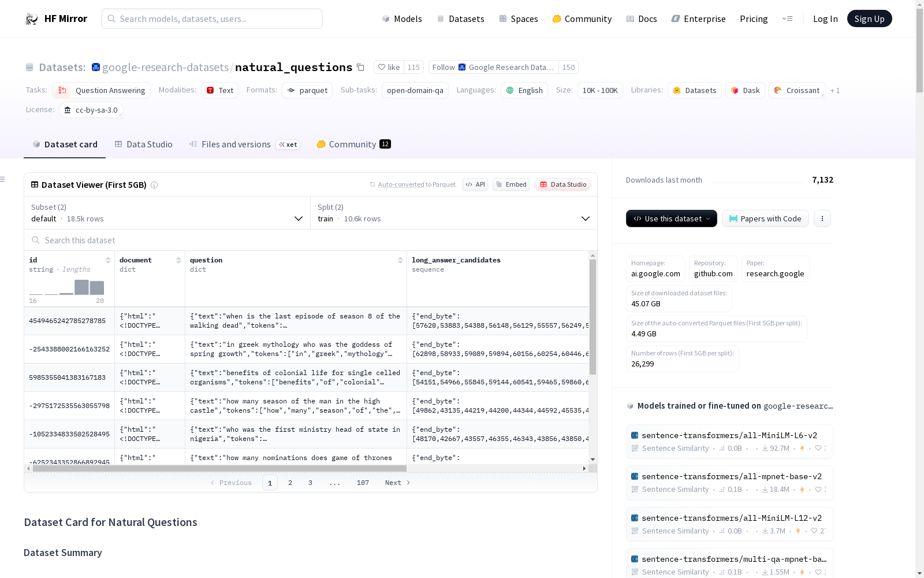The height and width of the screenshot is (578, 924).
Task: Switch to the Files and versions tab
Action: click(236, 144)
